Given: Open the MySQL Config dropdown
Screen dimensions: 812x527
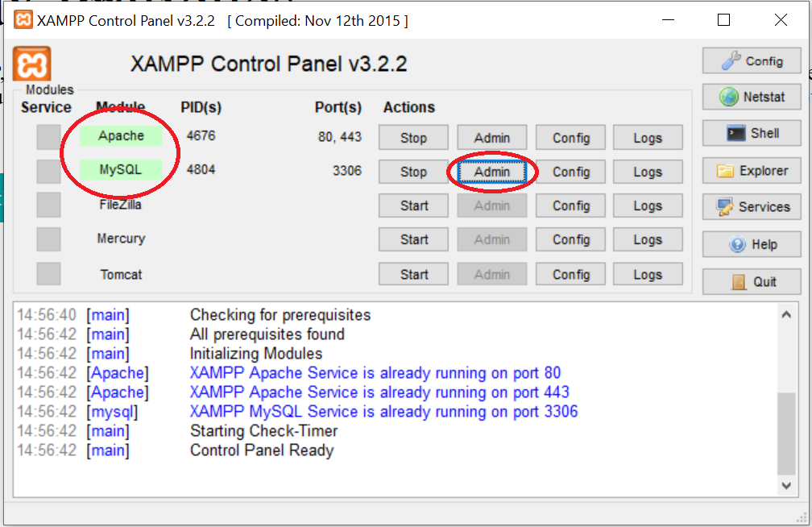Looking at the screenshot, I should pos(570,172).
